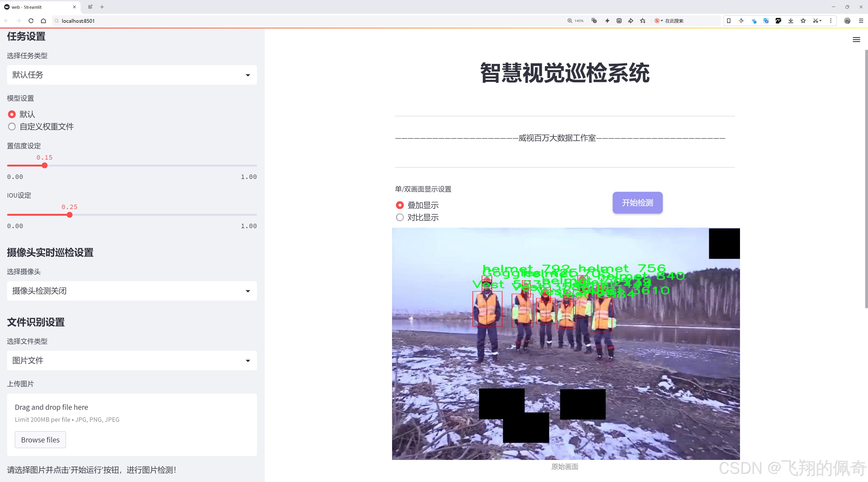Open the browser translate page icon
The image size is (868, 482).
pyautogui.click(x=766, y=20)
